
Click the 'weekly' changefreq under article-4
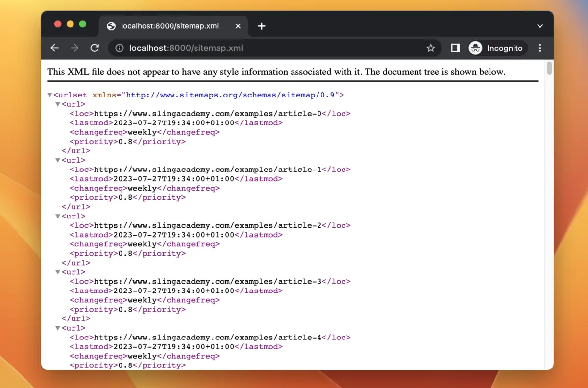click(142, 356)
